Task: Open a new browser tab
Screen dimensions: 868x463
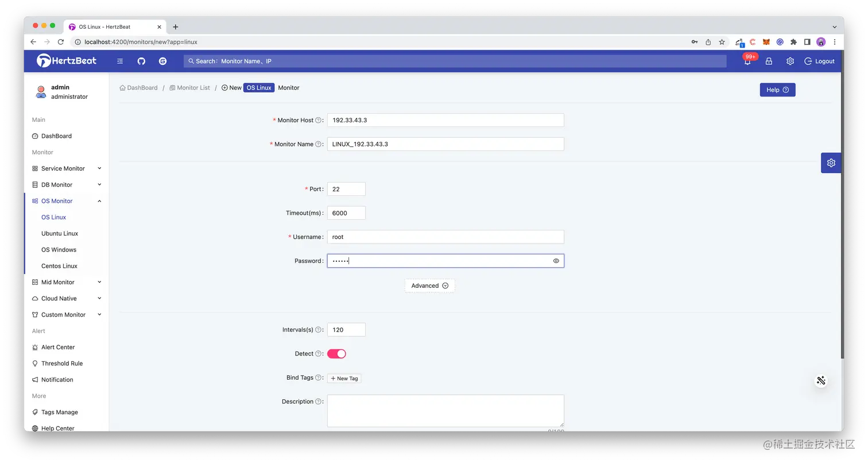Action: pos(176,26)
